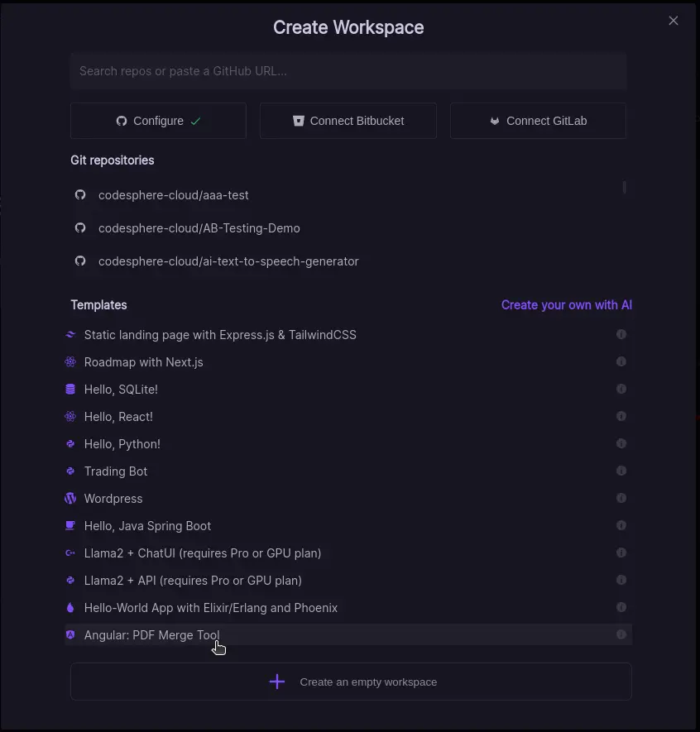This screenshot has width=700, height=732.
Task: Click the SQLite database icon beside Hello, SQLite!
Action: pos(70,389)
